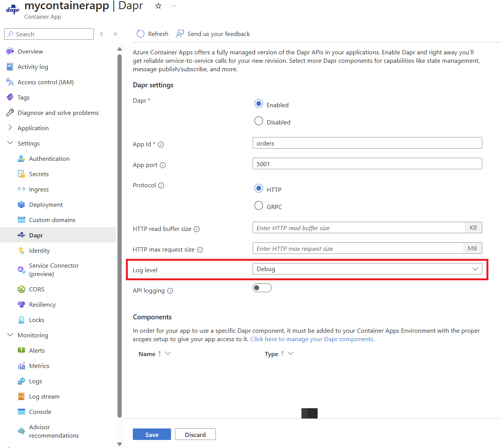Select the Ingress sidebar icon
Viewport: 501px width, 448px height.
click(x=22, y=189)
